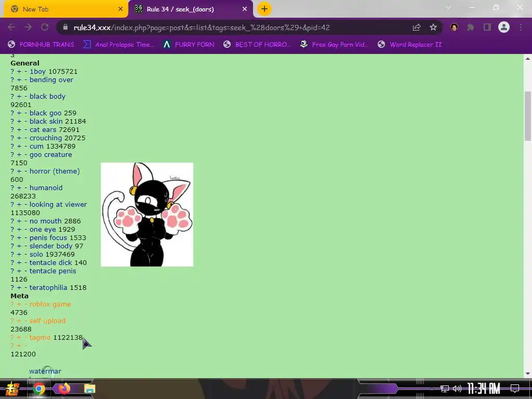Open the site security lock info
The image size is (532, 399).
[65, 28]
